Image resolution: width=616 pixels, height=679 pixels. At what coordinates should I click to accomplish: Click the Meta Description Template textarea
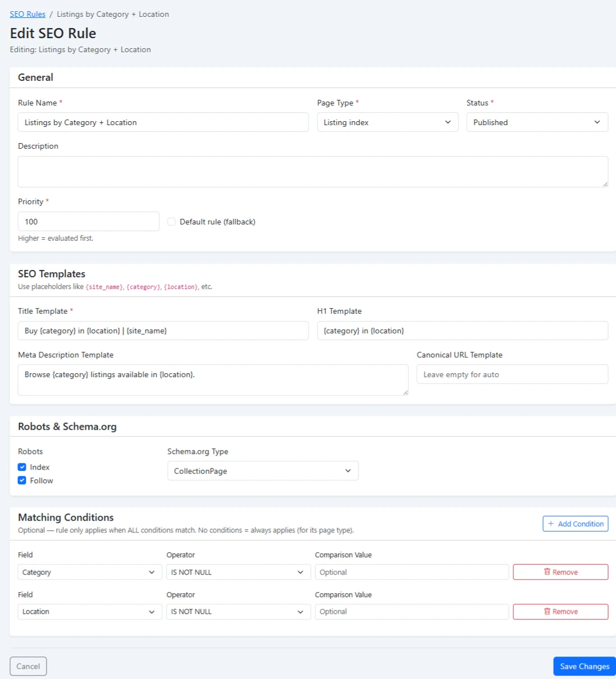(213, 380)
